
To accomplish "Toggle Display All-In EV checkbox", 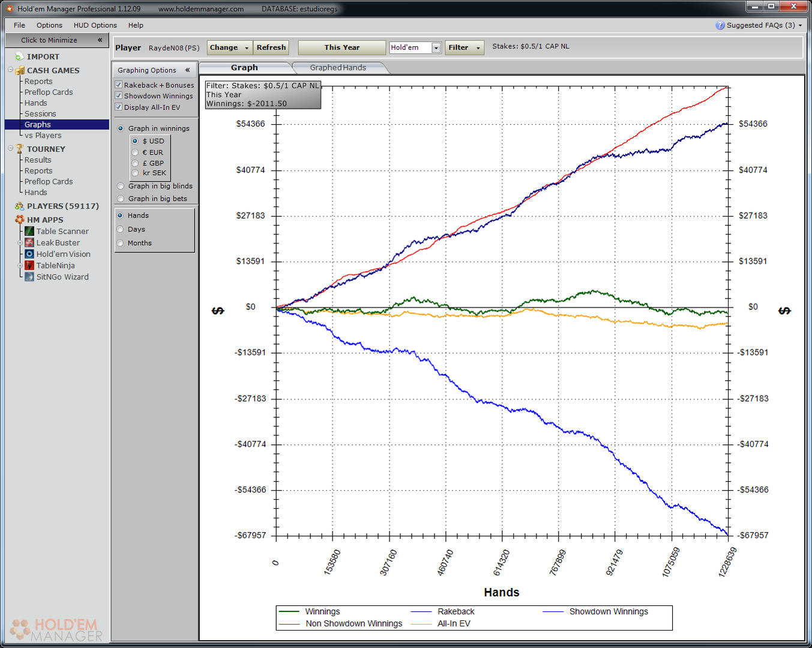I will (x=119, y=107).
